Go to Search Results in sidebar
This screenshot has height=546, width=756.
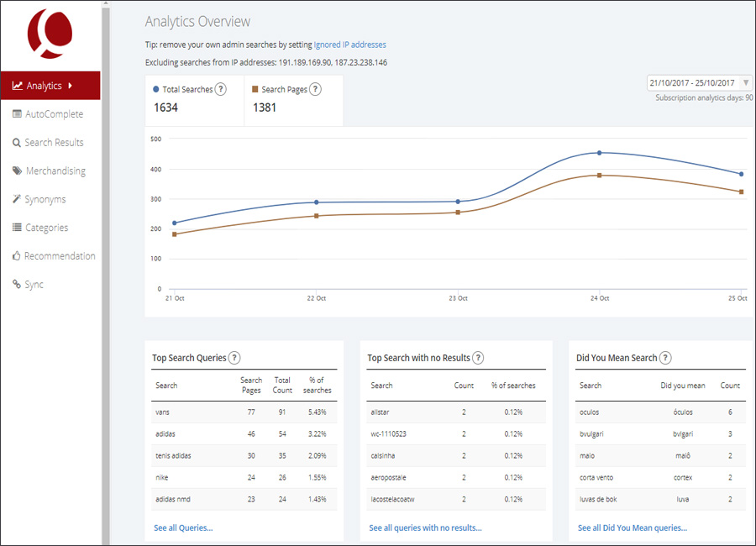coord(54,143)
